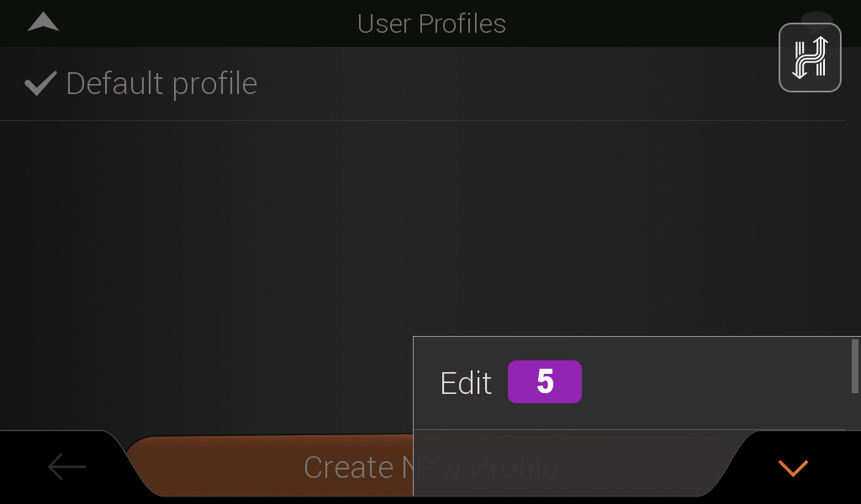Click the purple 5 badge

click(x=544, y=381)
